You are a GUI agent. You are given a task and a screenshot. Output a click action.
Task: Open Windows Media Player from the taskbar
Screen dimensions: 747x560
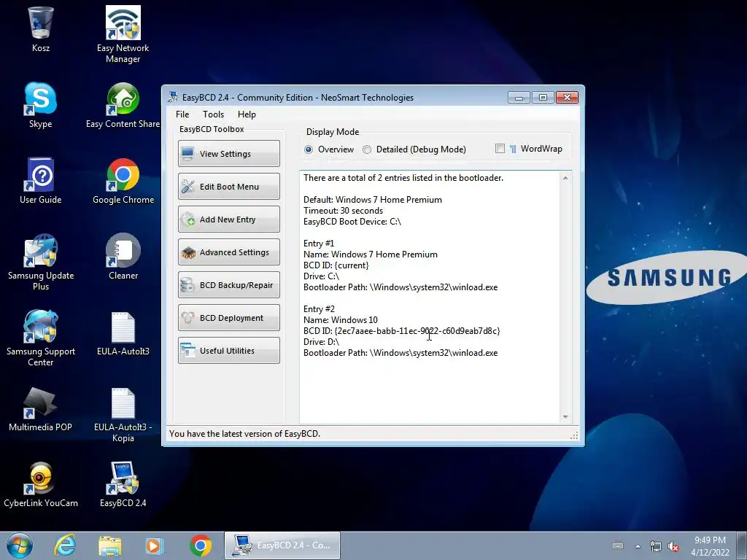click(155, 545)
